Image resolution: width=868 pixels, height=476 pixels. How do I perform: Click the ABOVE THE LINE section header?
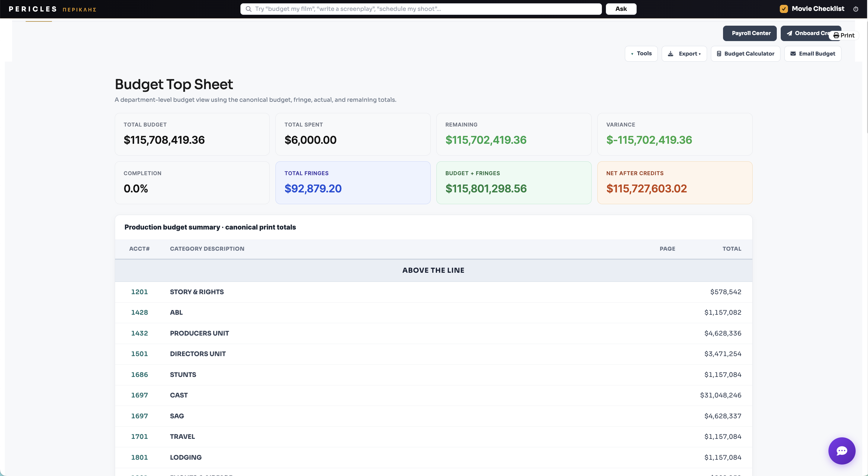(433, 270)
